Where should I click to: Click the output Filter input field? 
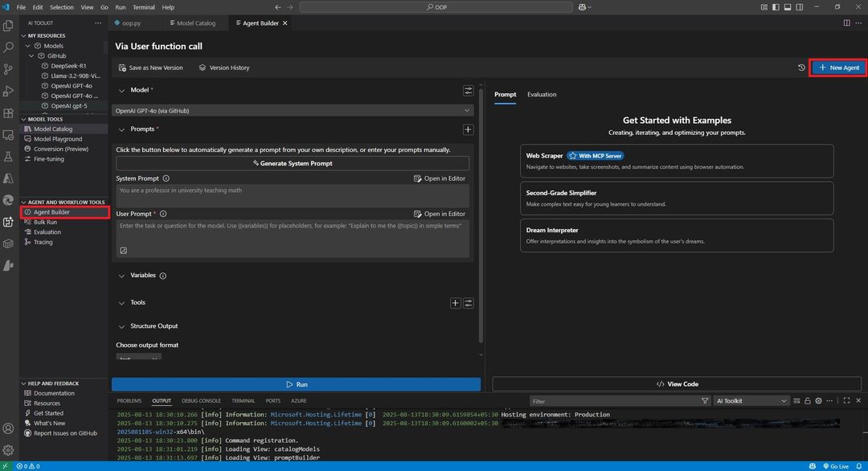[x=615, y=401]
